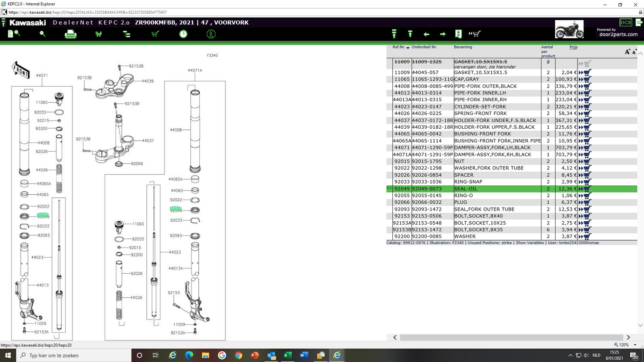Click the motorcycle thumbnail image
Image resolution: width=644 pixels, height=362 pixels.
point(569,29)
